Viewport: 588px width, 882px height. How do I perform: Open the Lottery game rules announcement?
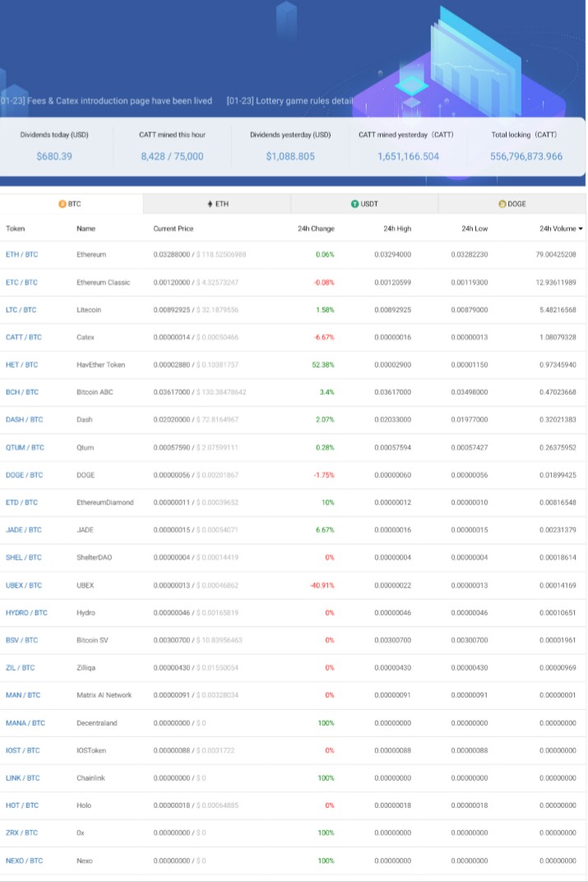point(290,100)
